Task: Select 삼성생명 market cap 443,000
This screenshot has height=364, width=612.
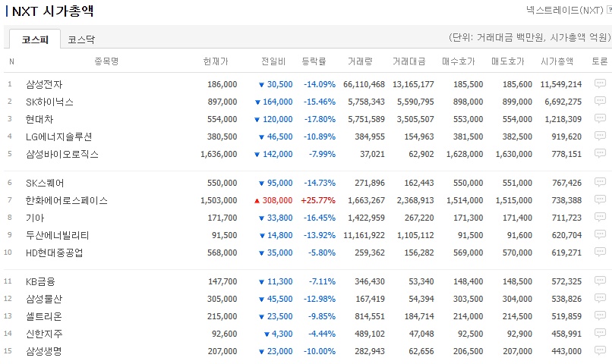Action: pos(566,351)
